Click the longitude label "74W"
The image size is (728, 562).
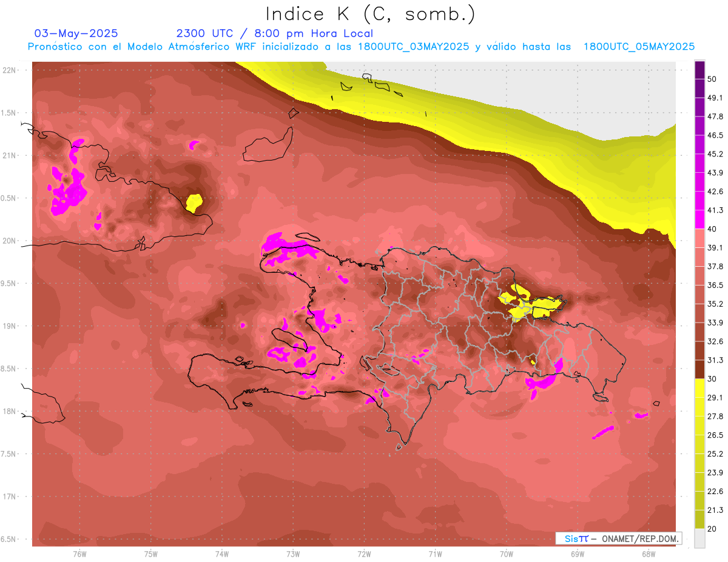(221, 554)
